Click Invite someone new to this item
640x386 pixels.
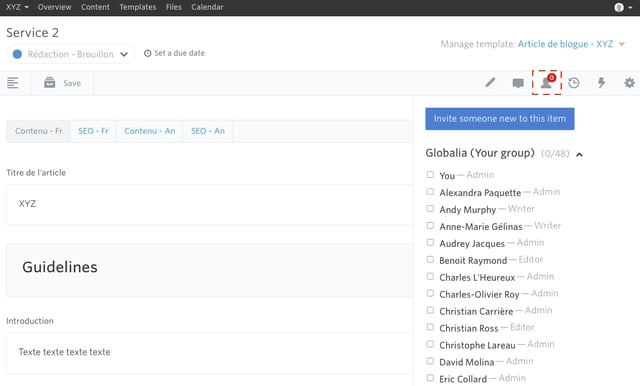point(500,119)
